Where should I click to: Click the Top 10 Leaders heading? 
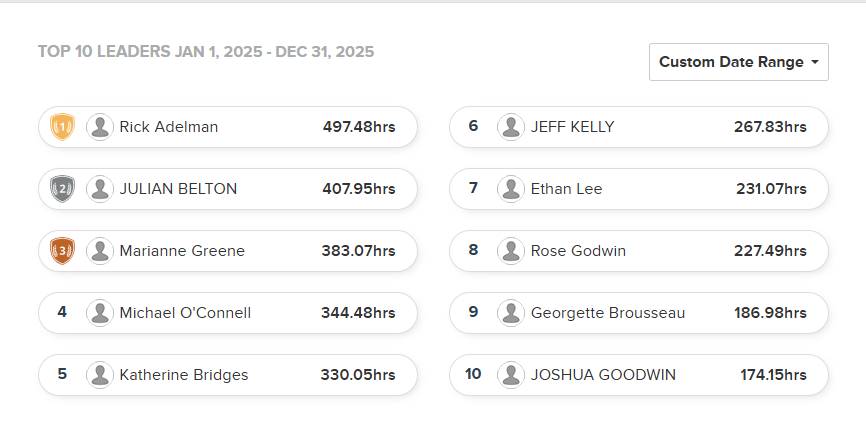click(x=206, y=51)
